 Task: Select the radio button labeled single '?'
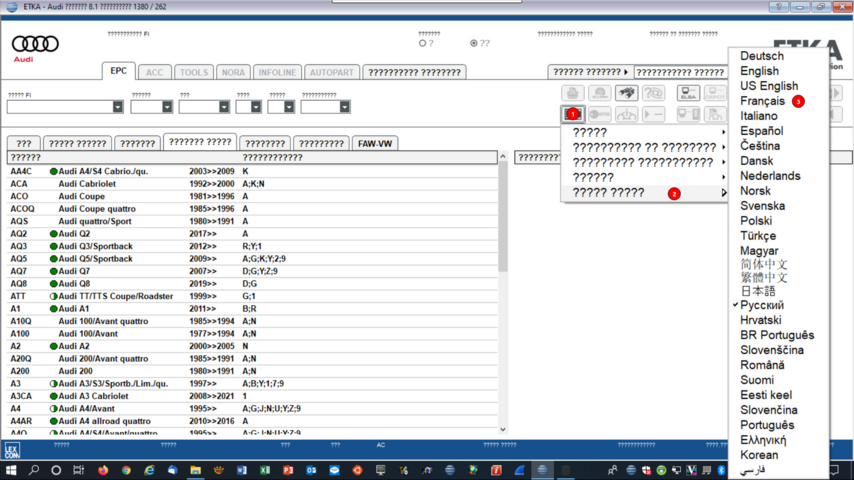pyautogui.click(x=422, y=43)
